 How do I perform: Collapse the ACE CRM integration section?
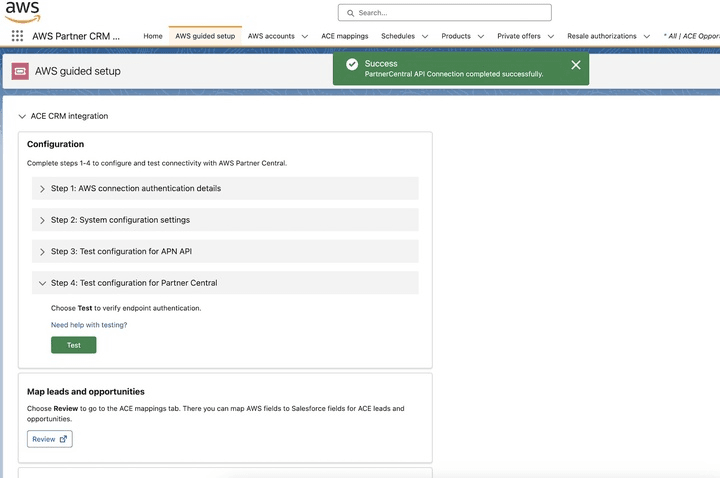tap(22, 117)
